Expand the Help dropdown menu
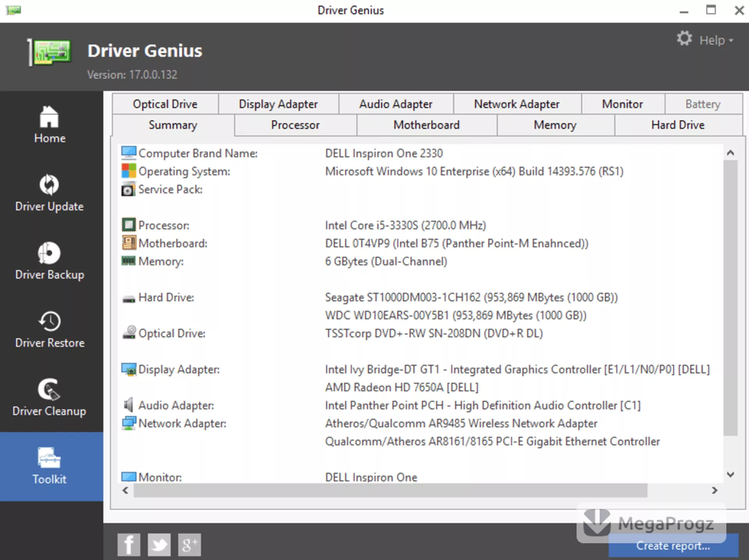 716,40
